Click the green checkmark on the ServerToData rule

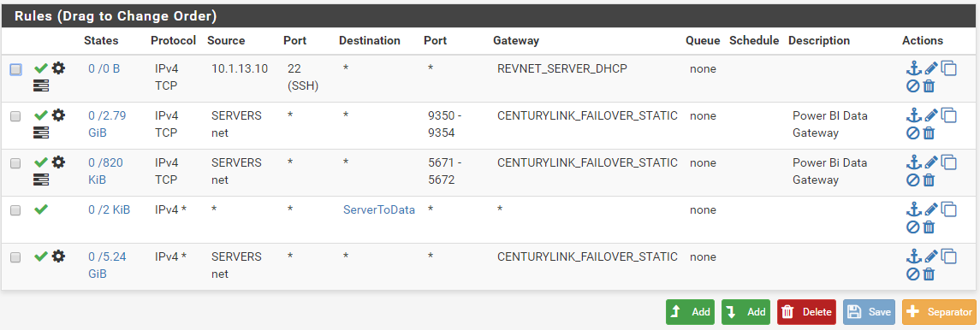click(41, 209)
